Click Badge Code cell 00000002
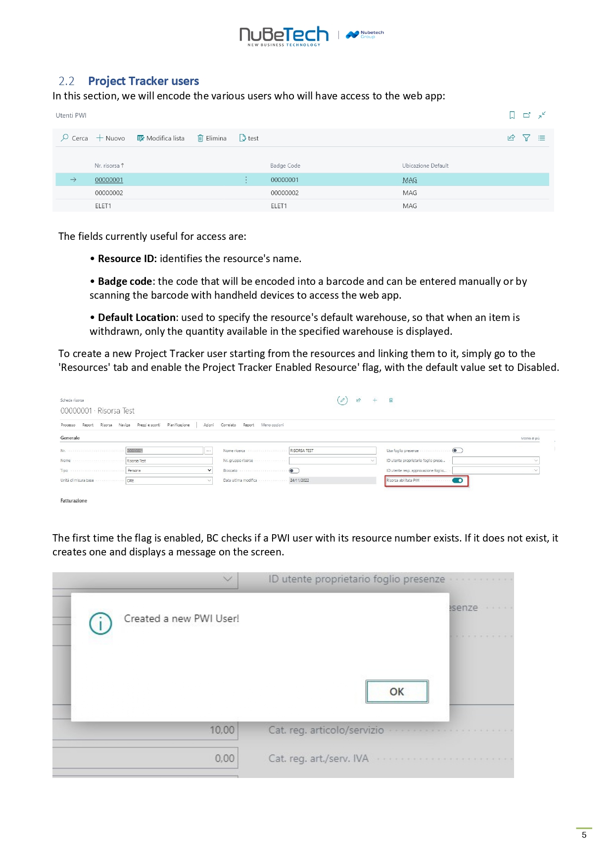 click(x=284, y=193)
